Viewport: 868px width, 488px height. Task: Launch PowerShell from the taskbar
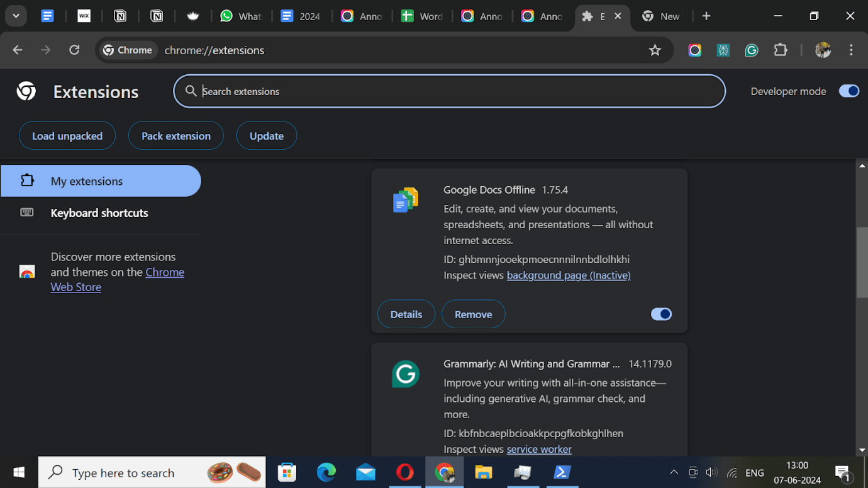562,472
